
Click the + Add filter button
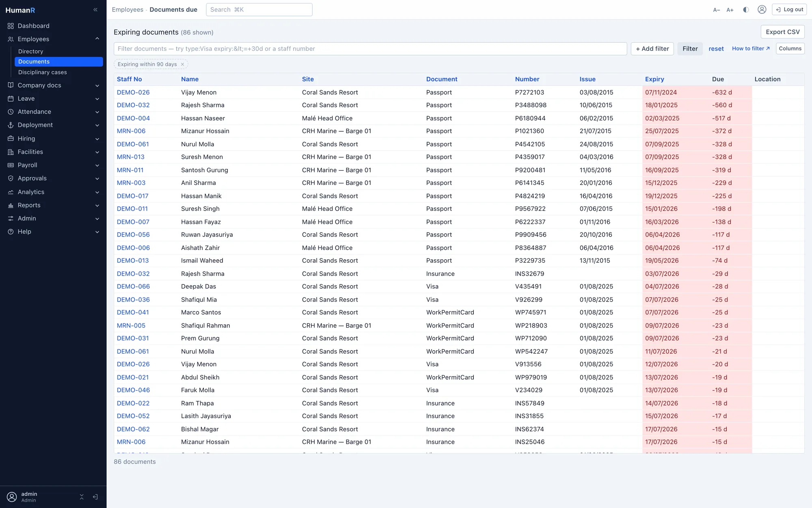(652, 49)
